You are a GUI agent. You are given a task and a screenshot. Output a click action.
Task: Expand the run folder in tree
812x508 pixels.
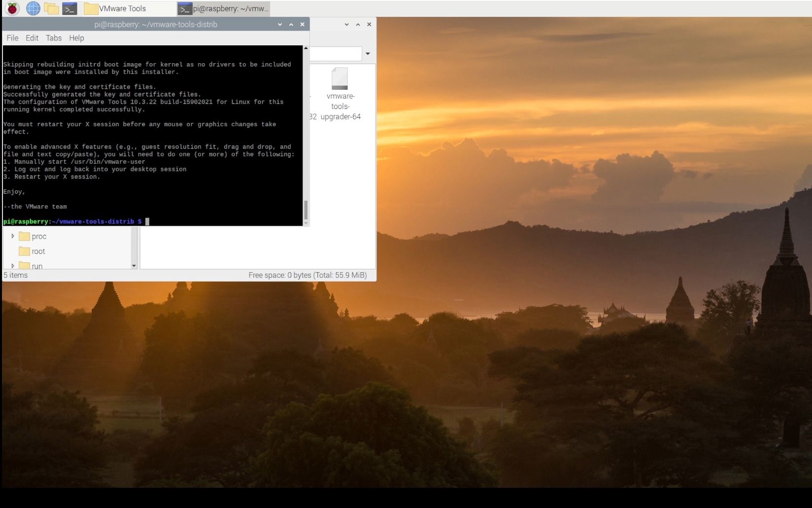click(x=13, y=266)
